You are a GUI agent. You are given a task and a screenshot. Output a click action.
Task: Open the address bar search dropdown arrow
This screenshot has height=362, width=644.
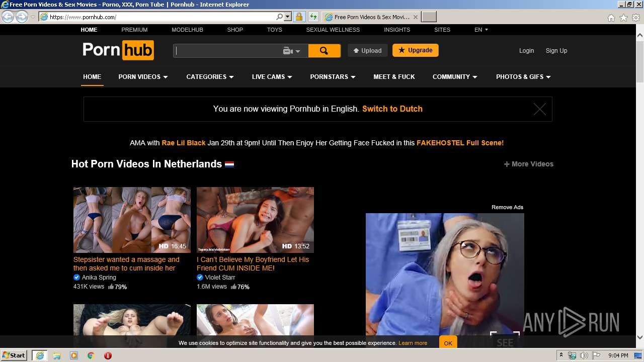click(x=288, y=17)
